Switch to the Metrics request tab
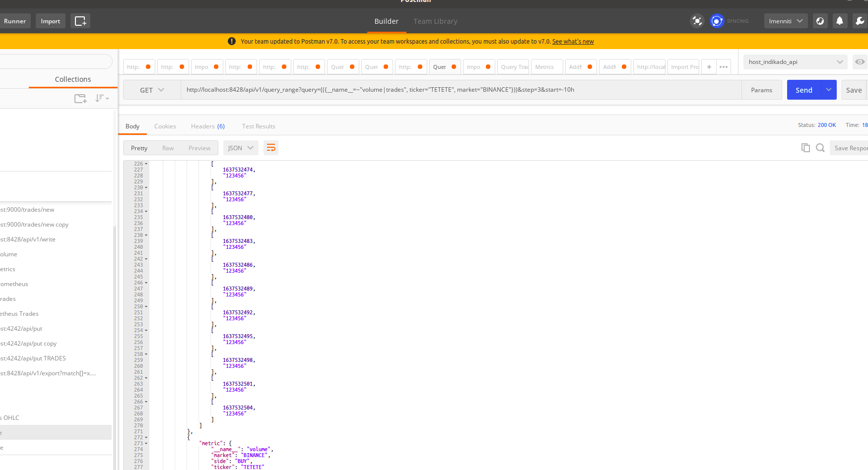This screenshot has height=470, width=868. click(547, 67)
